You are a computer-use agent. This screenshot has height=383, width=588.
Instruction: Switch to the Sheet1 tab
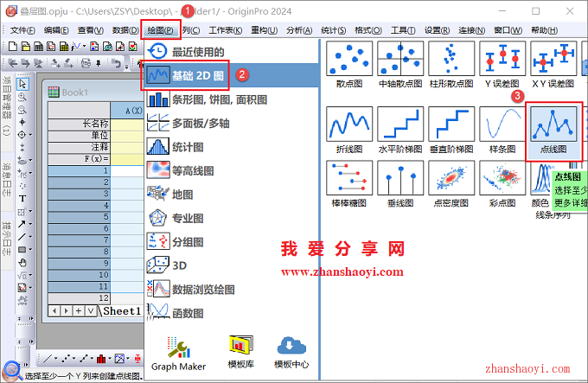122,310
